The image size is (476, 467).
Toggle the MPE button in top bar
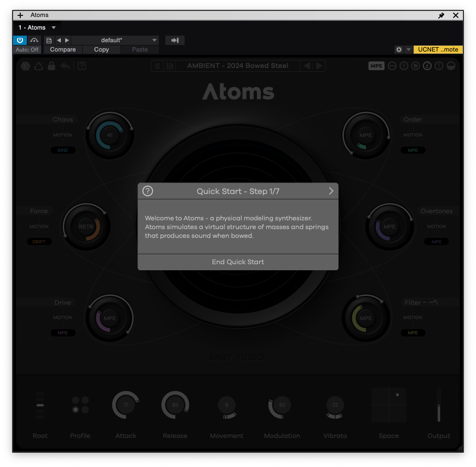[x=376, y=66]
